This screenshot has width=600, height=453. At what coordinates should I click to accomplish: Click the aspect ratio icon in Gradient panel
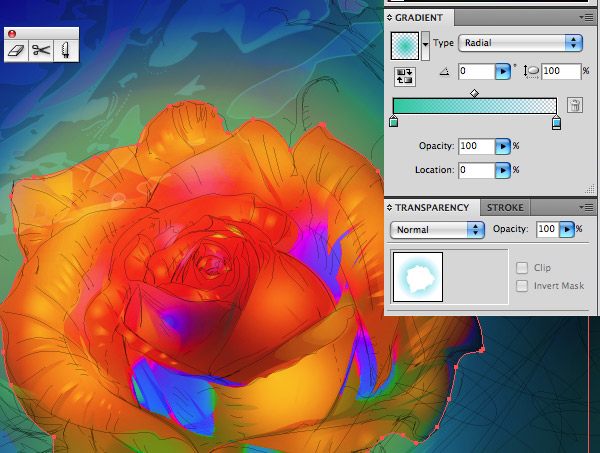(x=531, y=72)
